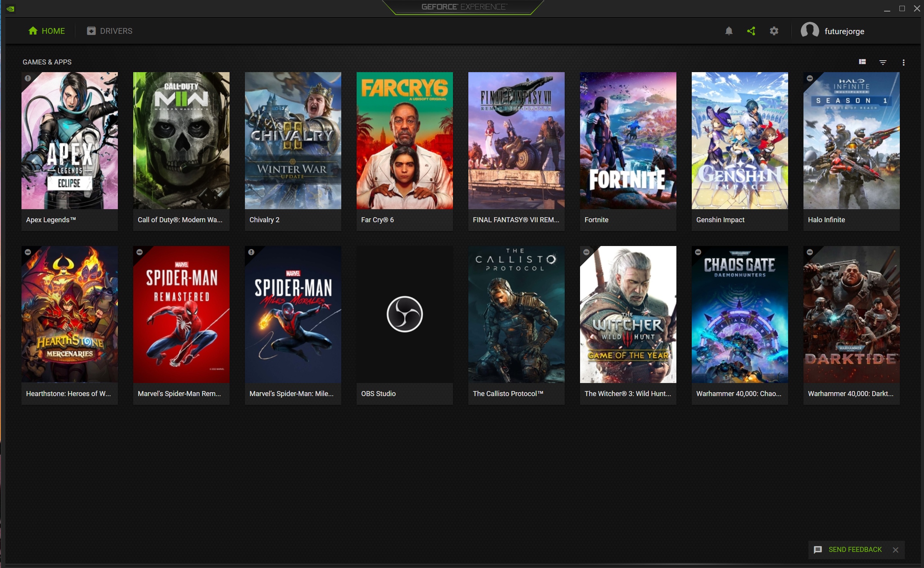Open Spider-Man Remastered cover art
924x568 pixels.
click(181, 314)
